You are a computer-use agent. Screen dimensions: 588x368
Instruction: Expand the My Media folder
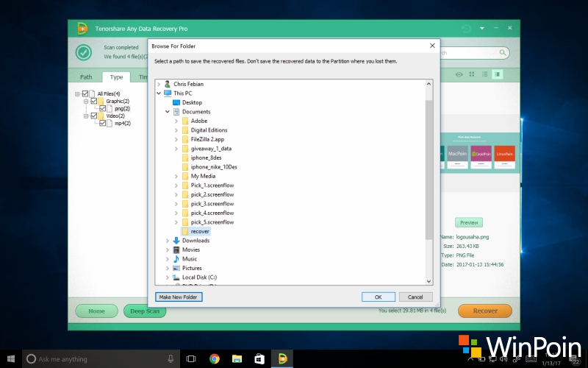(x=176, y=176)
